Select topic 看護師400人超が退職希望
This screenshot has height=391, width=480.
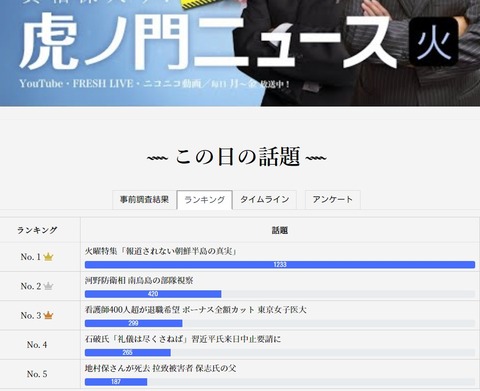click(x=132, y=310)
